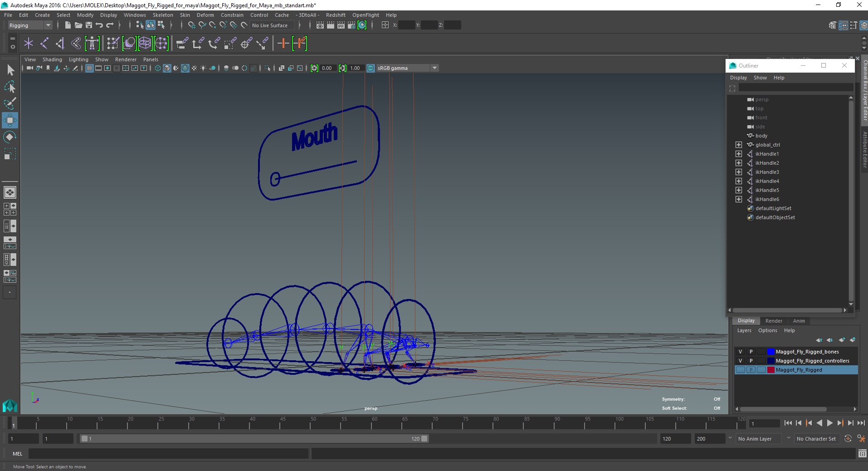Image resolution: width=868 pixels, height=471 pixels.
Task: Toggle wireframe on shaded viewport icon
Action: point(185,68)
